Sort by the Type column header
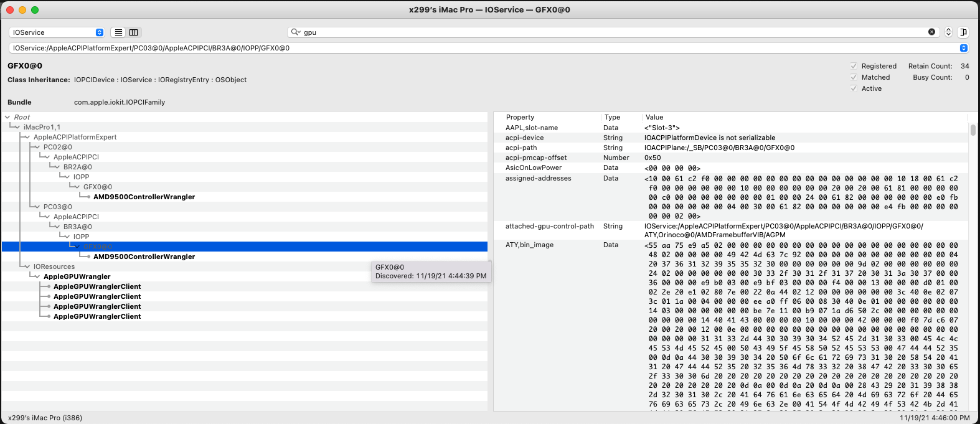 click(621, 117)
